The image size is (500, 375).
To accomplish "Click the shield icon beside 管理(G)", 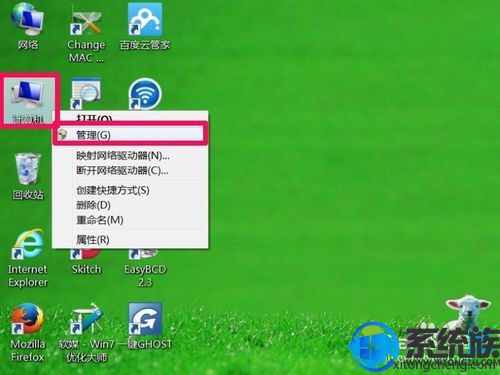I will click(x=62, y=135).
